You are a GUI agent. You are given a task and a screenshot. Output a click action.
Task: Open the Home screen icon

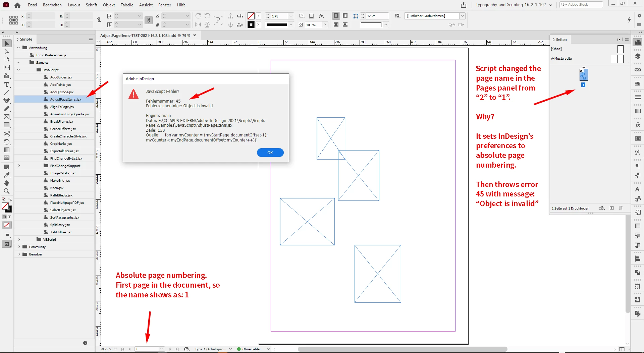click(17, 5)
